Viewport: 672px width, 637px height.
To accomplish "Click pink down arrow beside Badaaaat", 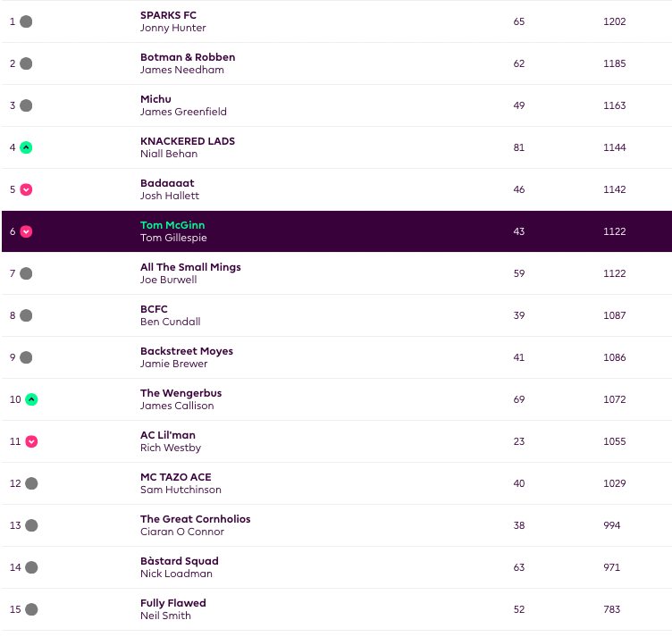I will point(26,189).
